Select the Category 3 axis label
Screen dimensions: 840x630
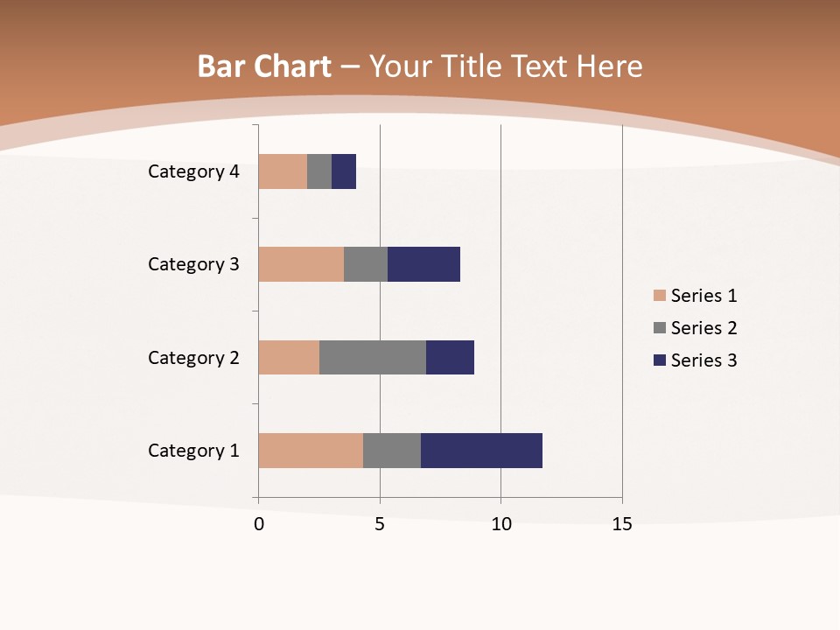(193, 264)
